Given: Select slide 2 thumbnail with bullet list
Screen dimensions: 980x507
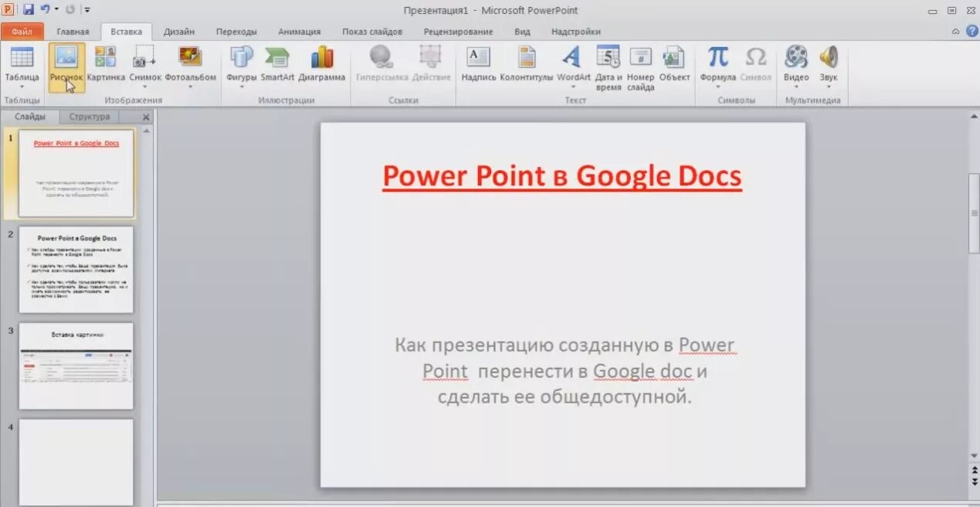Looking at the screenshot, I should pyautogui.click(x=76, y=270).
